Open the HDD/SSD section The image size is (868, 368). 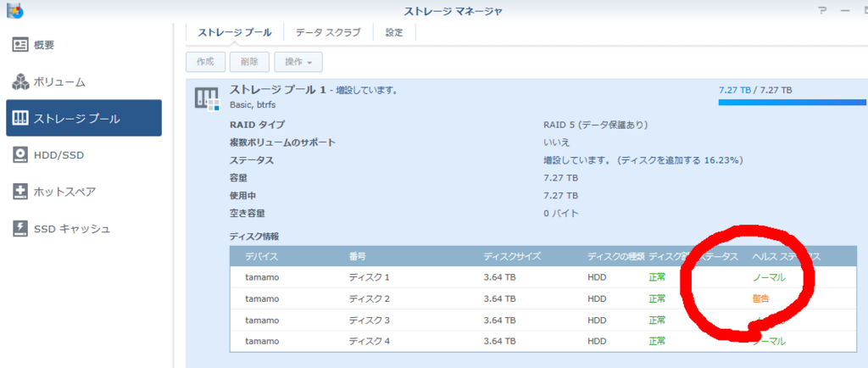[x=84, y=155]
